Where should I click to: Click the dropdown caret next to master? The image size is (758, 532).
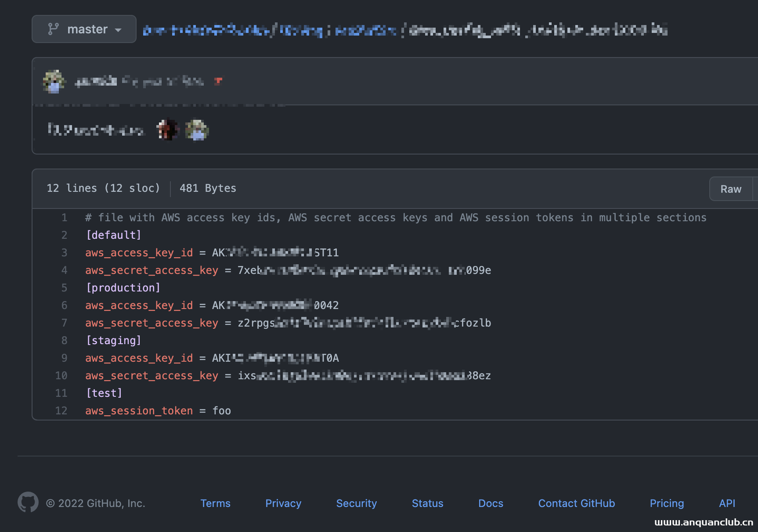tap(118, 30)
